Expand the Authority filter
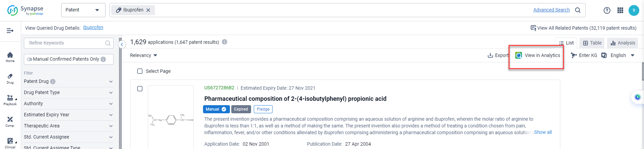644x149 pixels. click(x=68, y=103)
